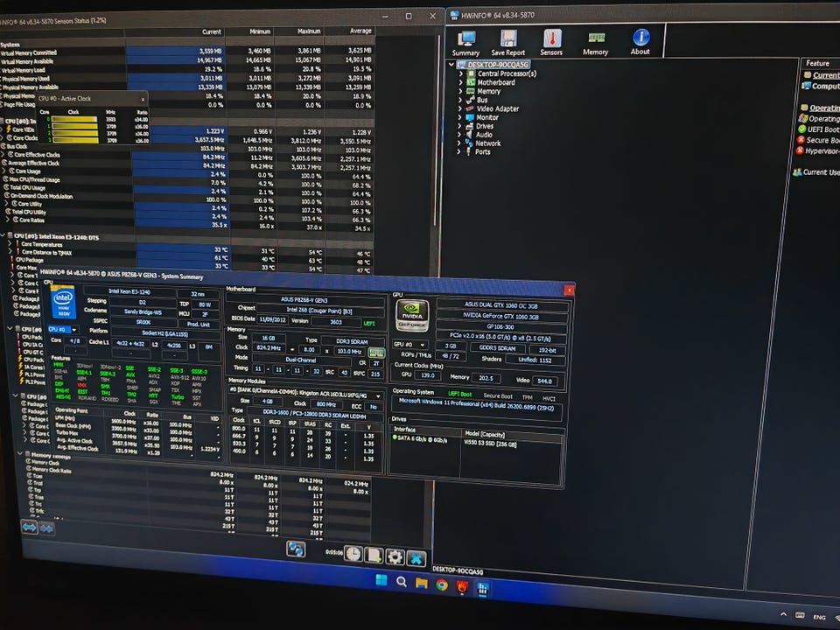This screenshot has height=630, width=840.
Task: Expand the Central Processor(s) tree node arrow
Action: click(461, 73)
